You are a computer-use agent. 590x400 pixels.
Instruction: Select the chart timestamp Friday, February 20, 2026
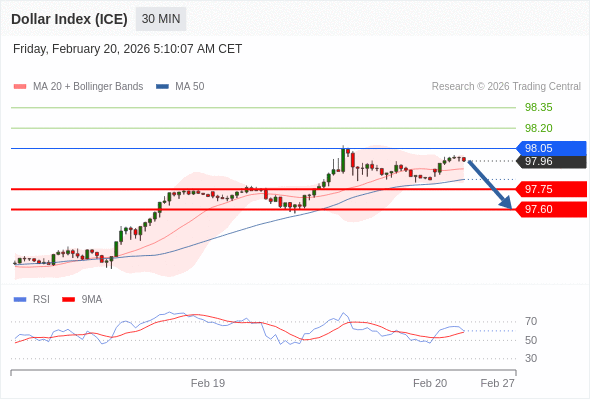pos(127,49)
